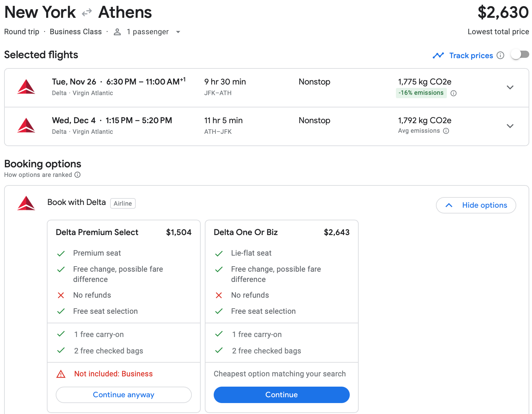Click the -16% emissions green badge
Image resolution: width=532 pixels, height=414 pixels.
click(421, 93)
